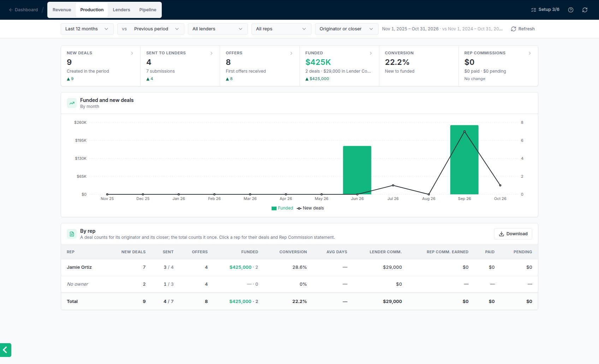Toggle the New deals legend series

tap(310, 208)
